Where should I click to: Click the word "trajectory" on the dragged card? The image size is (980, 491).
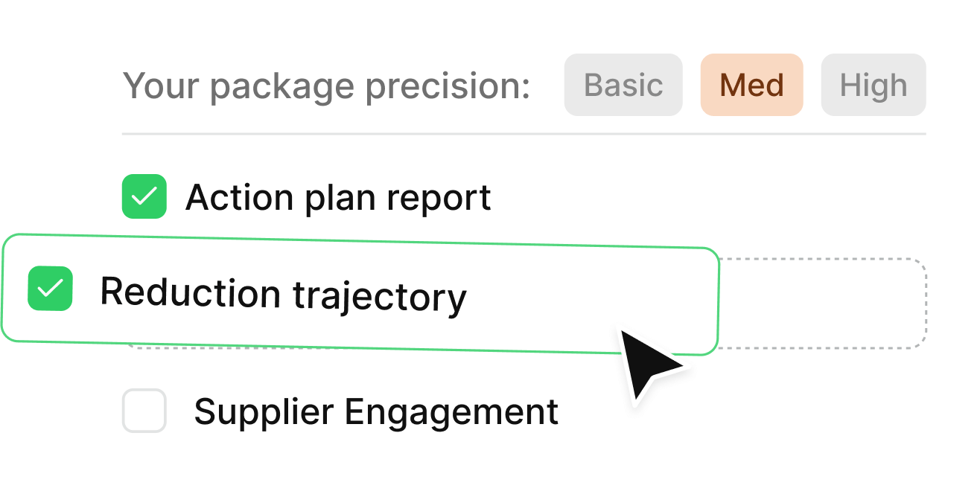pyautogui.click(x=379, y=297)
